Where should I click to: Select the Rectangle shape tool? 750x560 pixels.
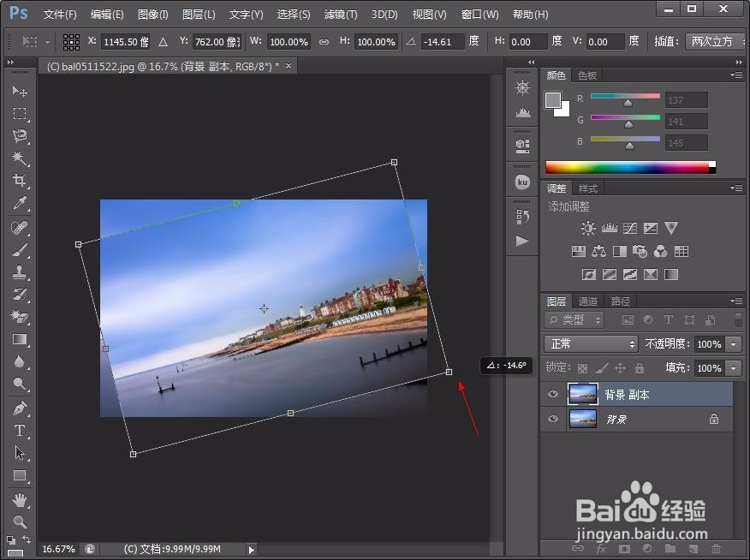coord(20,475)
